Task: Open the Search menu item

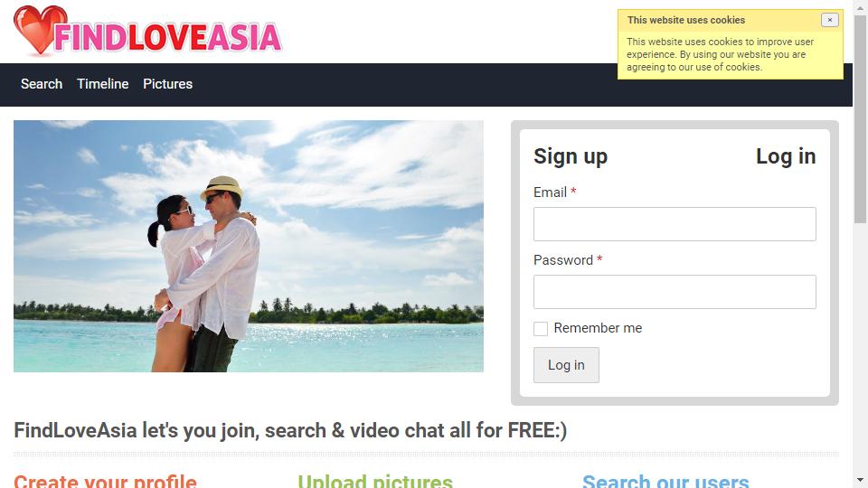Action: coord(42,84)
